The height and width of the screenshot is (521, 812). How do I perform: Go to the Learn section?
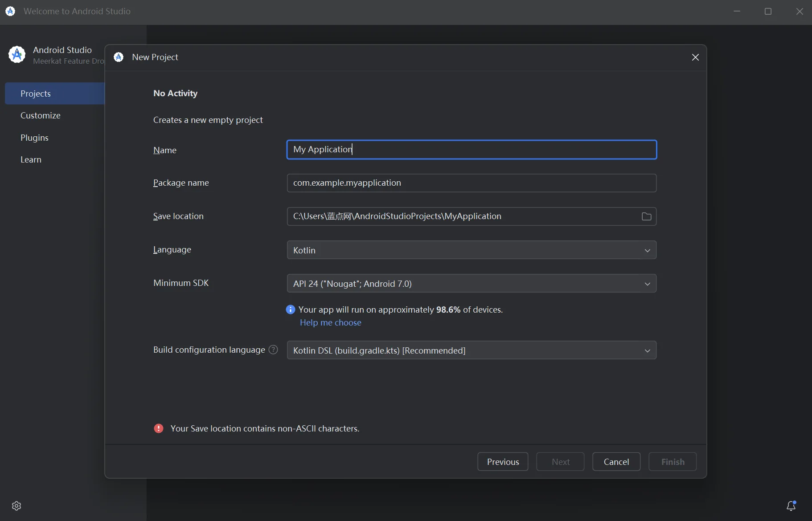pos(31,159)
